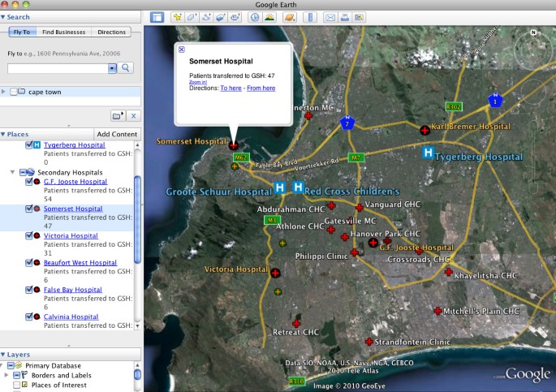556x392 pixels.
Task: Click the map zoom slider
Action: (x=533, y=156)
